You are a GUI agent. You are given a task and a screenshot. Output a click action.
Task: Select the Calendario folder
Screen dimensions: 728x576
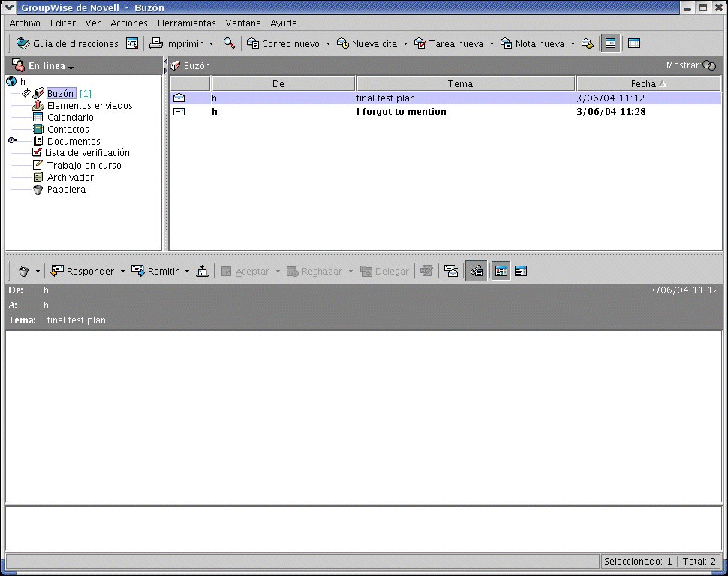point(71,117)
